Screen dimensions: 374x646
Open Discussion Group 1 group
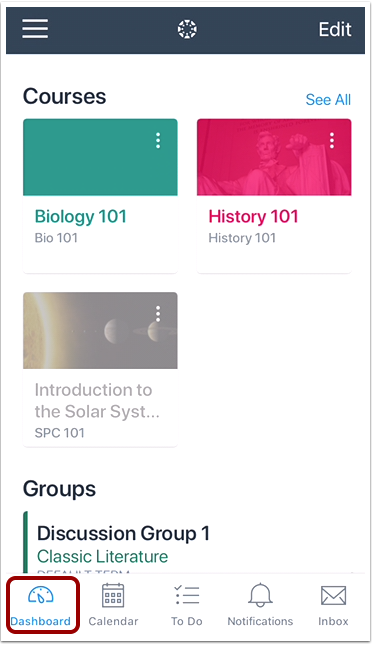(124, 534)
